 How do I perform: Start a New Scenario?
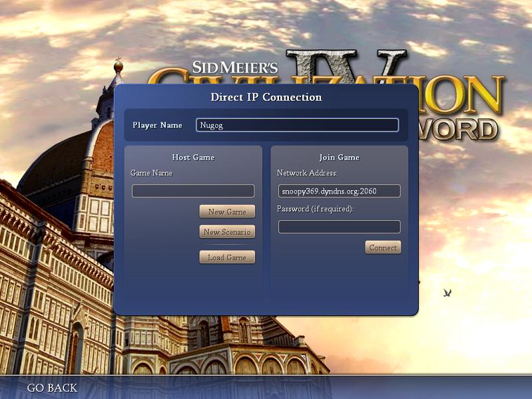pyautogui.click(x=227, y=232)
